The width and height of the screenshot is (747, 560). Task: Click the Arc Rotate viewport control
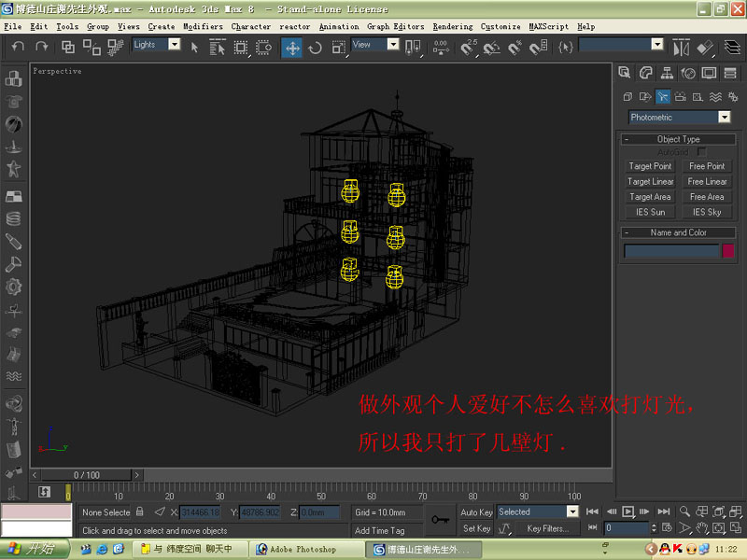[x=719, y=527]
